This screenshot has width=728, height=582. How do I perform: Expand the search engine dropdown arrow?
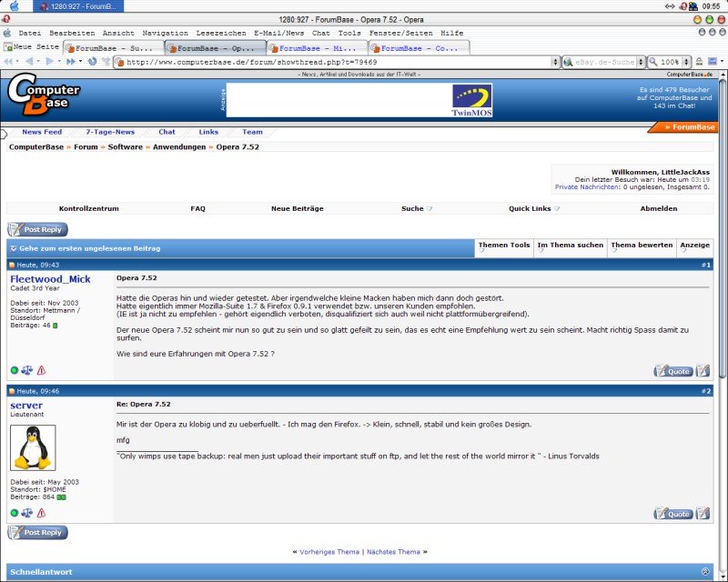641,62
